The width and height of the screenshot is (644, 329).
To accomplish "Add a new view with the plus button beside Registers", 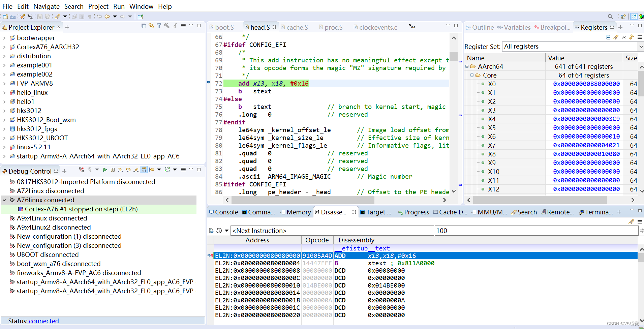I will pos(620,27).
